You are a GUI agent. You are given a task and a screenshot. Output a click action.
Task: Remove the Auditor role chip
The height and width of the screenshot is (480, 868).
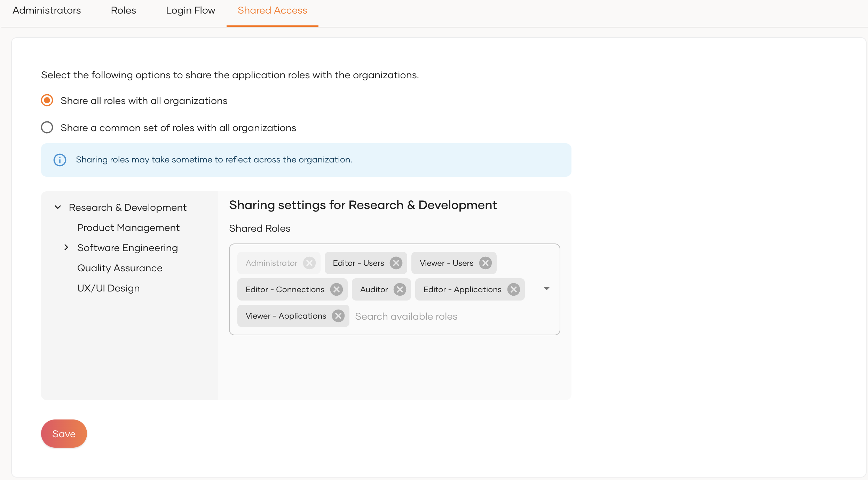(x=400, y=289)
